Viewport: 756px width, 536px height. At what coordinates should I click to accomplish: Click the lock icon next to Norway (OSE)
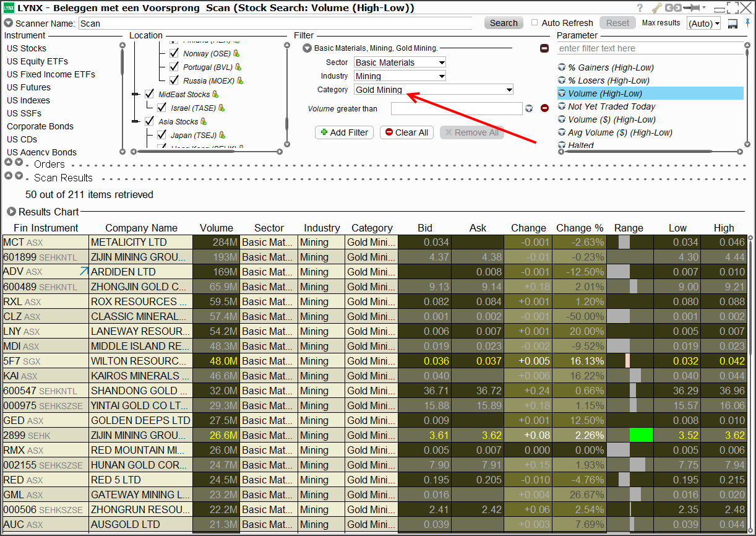pos(236,54)
